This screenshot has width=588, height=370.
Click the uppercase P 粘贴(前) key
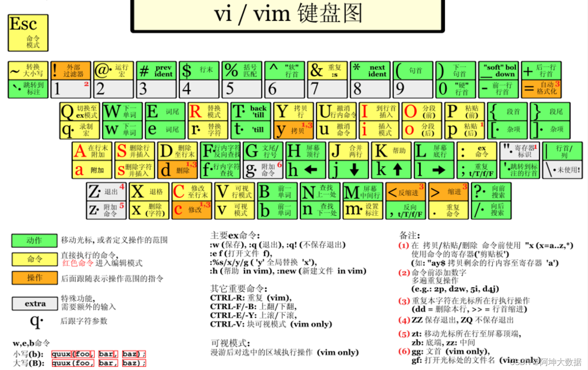click(x=464, y=111)
